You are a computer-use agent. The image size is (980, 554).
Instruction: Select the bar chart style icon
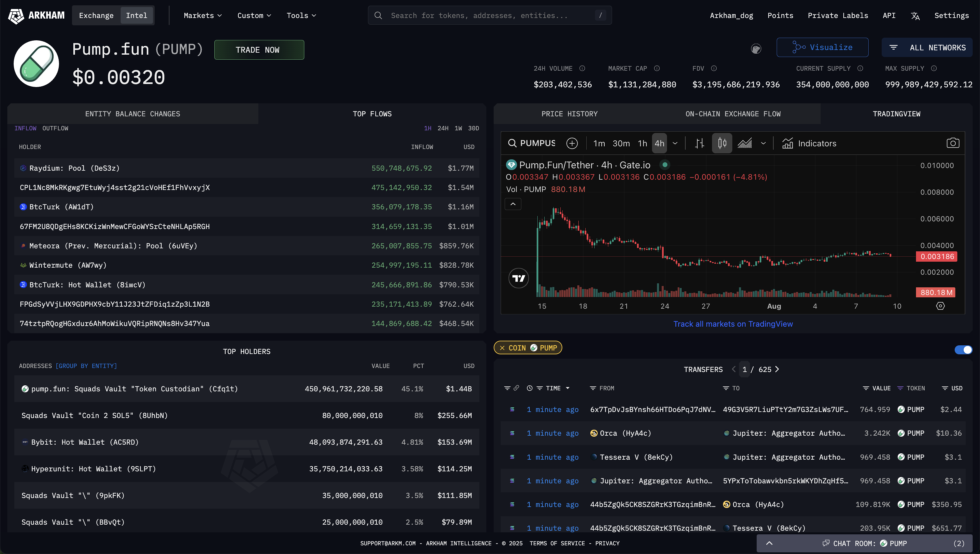tap(699, 143)
